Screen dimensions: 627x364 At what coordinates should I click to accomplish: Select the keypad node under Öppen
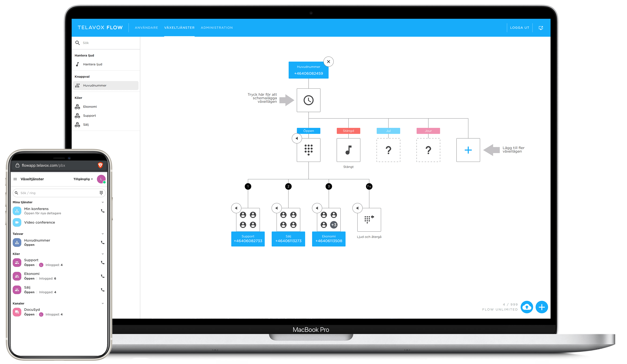pyautogui.click(x=309, y=150)
